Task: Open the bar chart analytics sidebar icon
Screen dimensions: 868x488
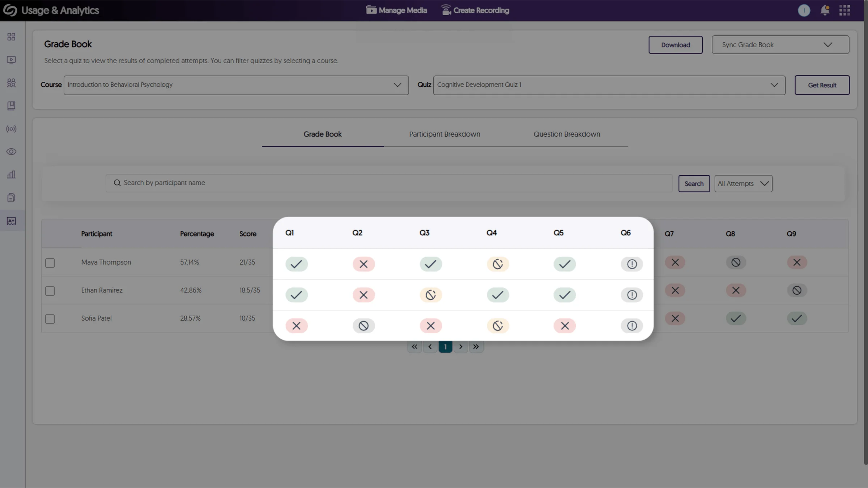Action: pyautogui.click(x=11, y=175)
